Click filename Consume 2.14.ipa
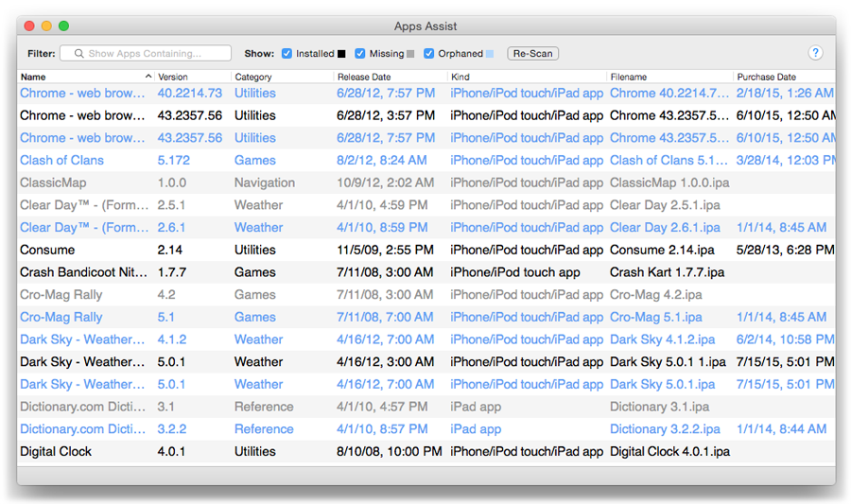 pyautogui.click(x=662, y=250)
